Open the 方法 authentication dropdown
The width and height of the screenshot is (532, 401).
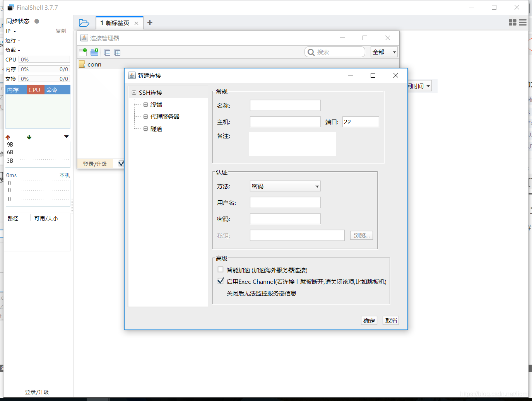(x=285, y=186)
